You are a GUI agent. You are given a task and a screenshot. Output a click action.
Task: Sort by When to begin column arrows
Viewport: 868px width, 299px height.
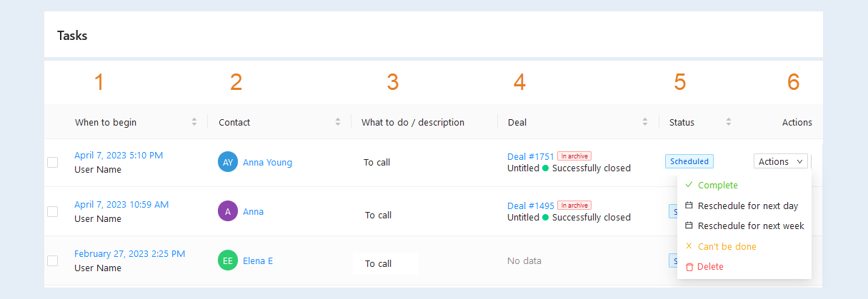[194, 122]
